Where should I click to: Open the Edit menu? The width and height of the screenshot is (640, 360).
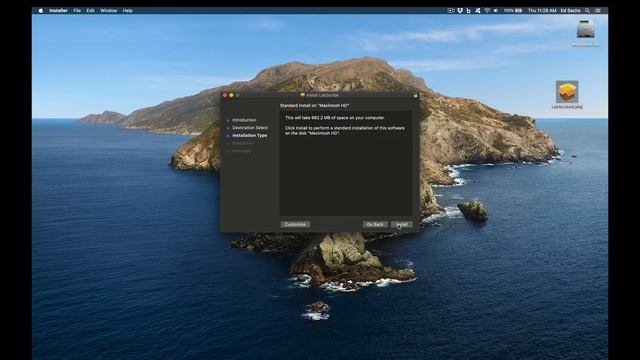[91, 11]
